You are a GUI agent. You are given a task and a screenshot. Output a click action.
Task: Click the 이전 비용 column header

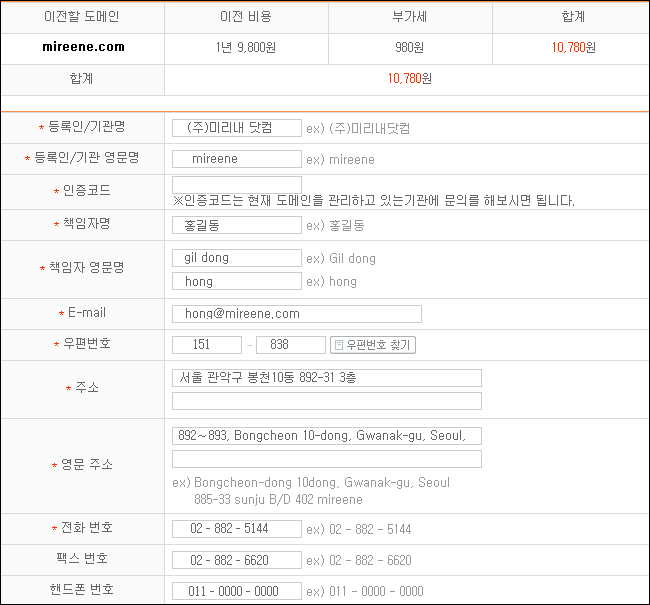(246, 17)
